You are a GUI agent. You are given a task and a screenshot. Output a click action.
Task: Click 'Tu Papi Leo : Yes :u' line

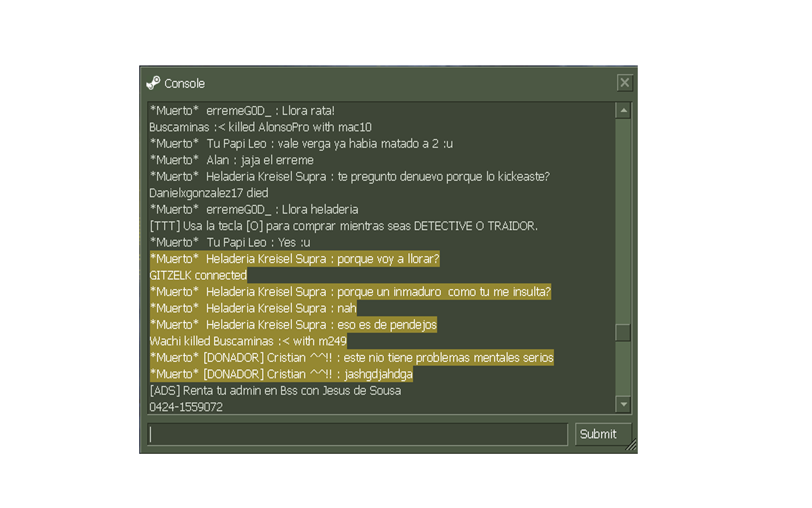[x=230, y=242]
